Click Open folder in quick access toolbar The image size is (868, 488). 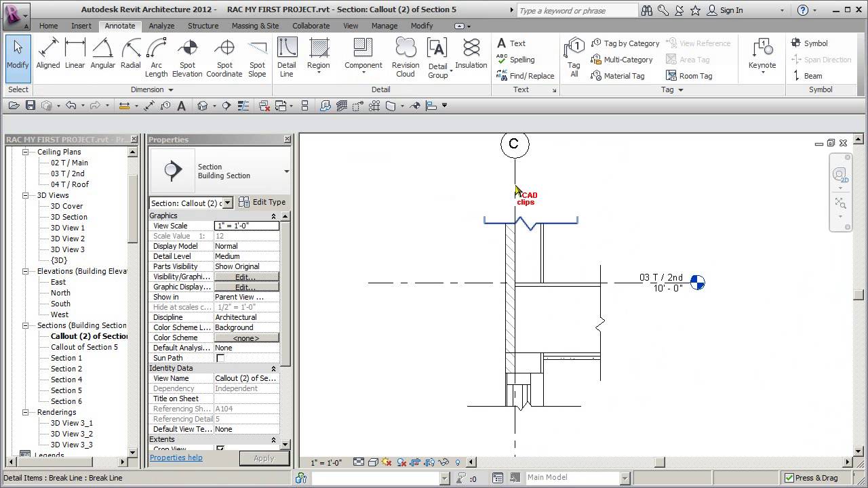[x=14, y=106]
